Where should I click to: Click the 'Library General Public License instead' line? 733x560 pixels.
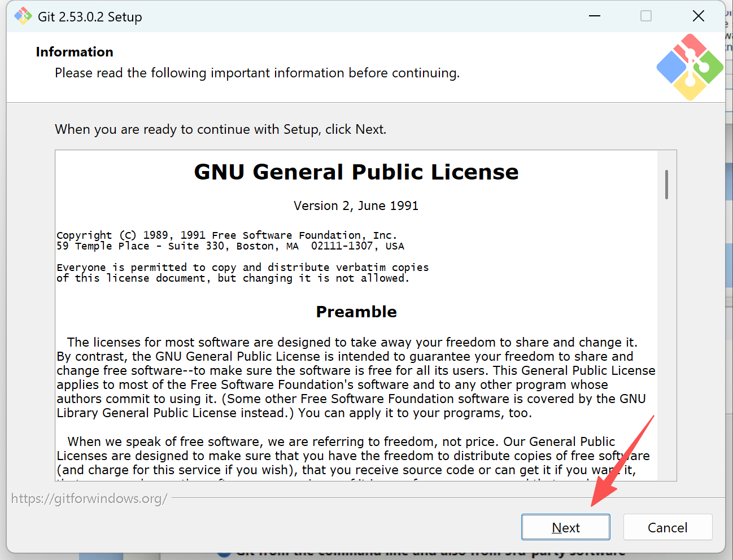[294, 413]
